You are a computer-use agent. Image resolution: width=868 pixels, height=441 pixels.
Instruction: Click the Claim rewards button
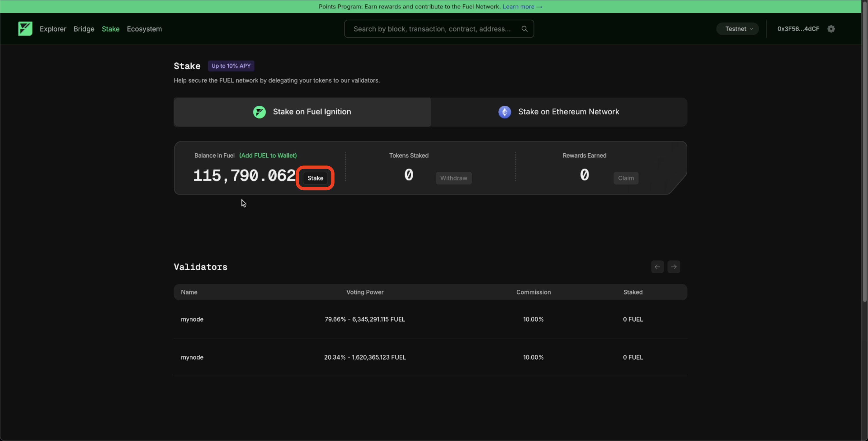(626, 178)
